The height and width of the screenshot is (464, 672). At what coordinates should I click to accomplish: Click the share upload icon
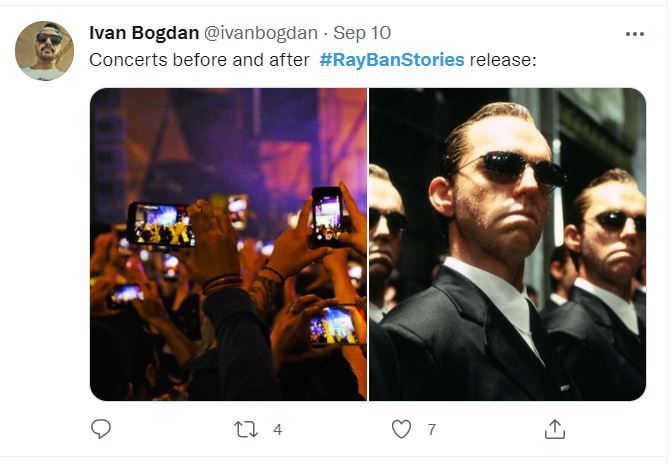tap(554, 429)
